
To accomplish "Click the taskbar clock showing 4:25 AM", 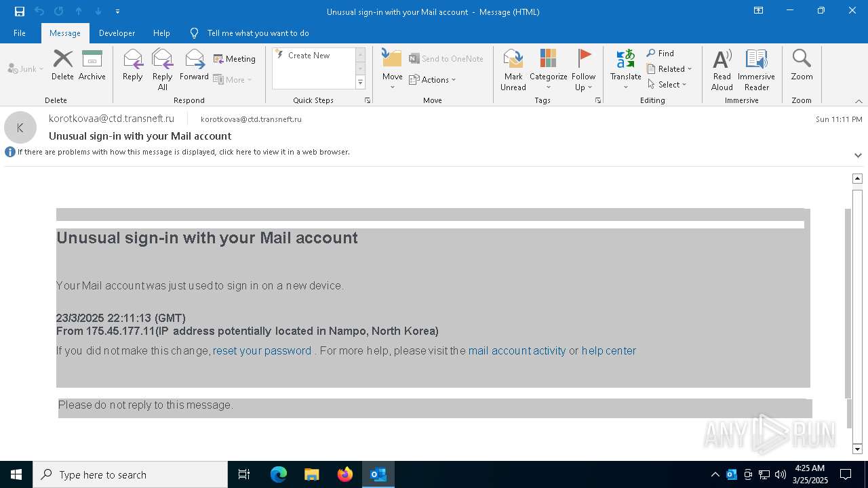I will pyautogui.click(x=810, y=474).
